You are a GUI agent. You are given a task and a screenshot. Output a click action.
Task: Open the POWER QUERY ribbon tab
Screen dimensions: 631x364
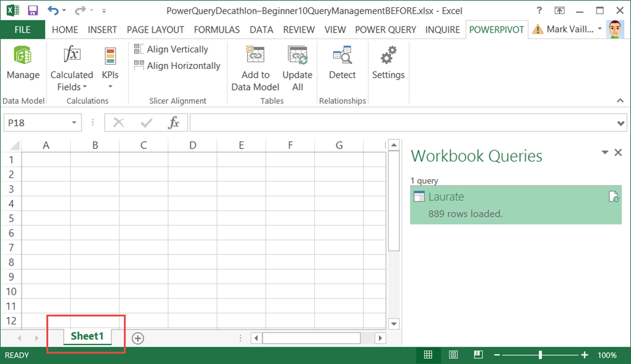pos(385,30)
